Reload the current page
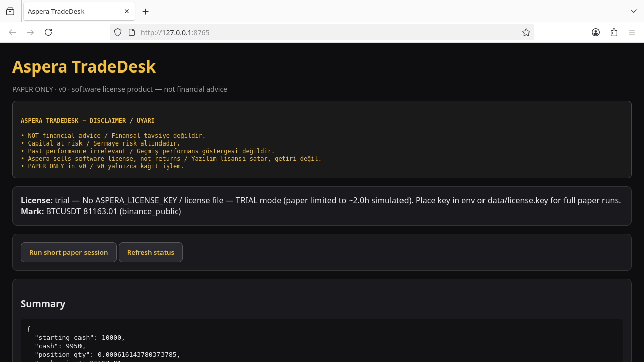Viewport: 644px width, 362px height. [x=48, y=32]
